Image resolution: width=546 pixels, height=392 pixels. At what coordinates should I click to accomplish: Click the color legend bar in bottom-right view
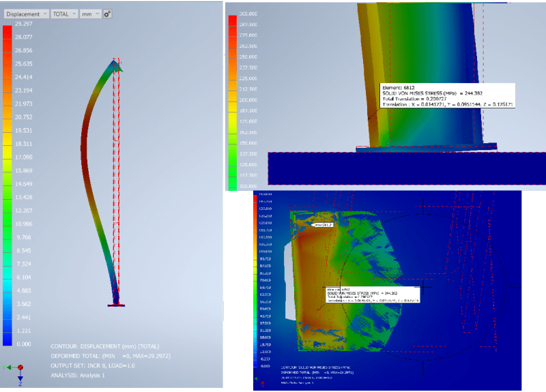(x=255, y=281)
